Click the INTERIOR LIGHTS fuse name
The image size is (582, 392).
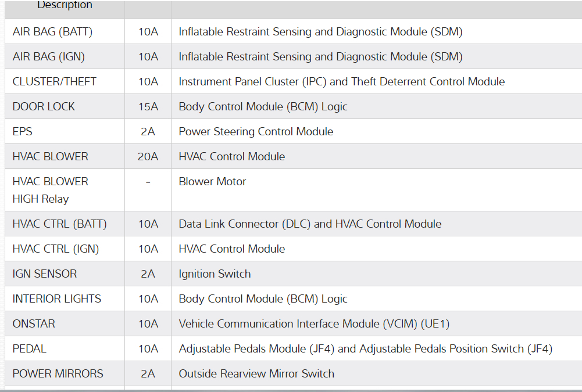pyautogui.click(x=56, y=299)
